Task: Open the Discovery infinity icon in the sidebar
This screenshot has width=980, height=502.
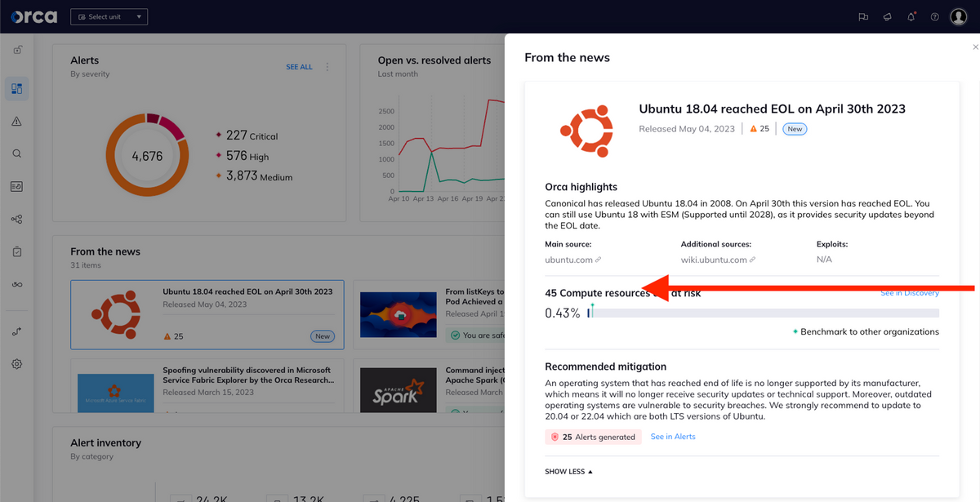Action: pyautogui.click(x=16, y=284)
